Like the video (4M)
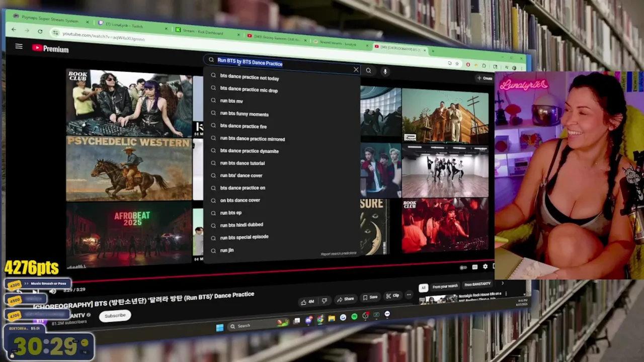 tap(307, 302)
